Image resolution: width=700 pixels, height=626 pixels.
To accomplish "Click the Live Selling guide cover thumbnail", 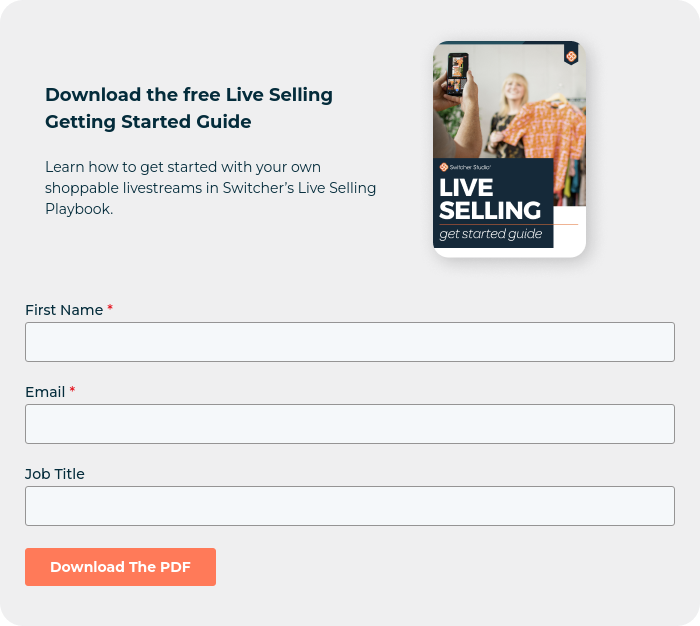I will coord(509,149).
